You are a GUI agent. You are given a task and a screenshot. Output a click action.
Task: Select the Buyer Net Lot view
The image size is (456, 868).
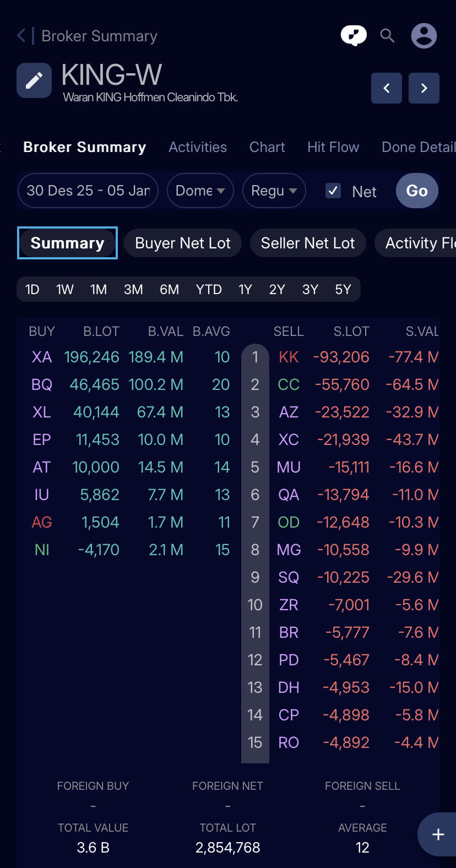pyautogui.click(x=183, y=243)
